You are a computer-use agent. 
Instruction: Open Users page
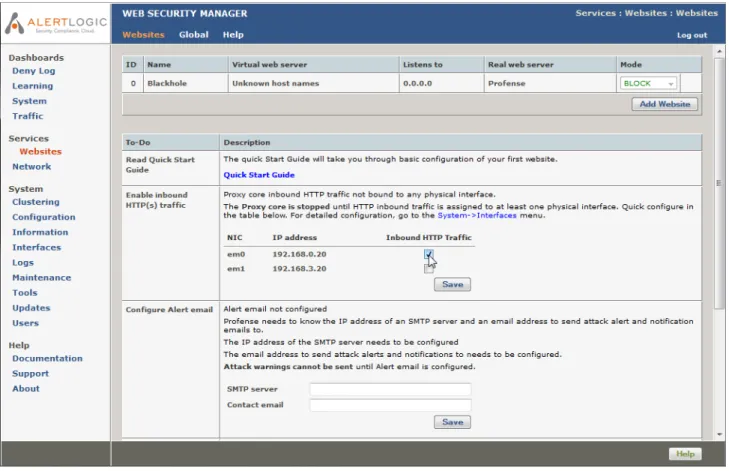(x=26, y=323)
